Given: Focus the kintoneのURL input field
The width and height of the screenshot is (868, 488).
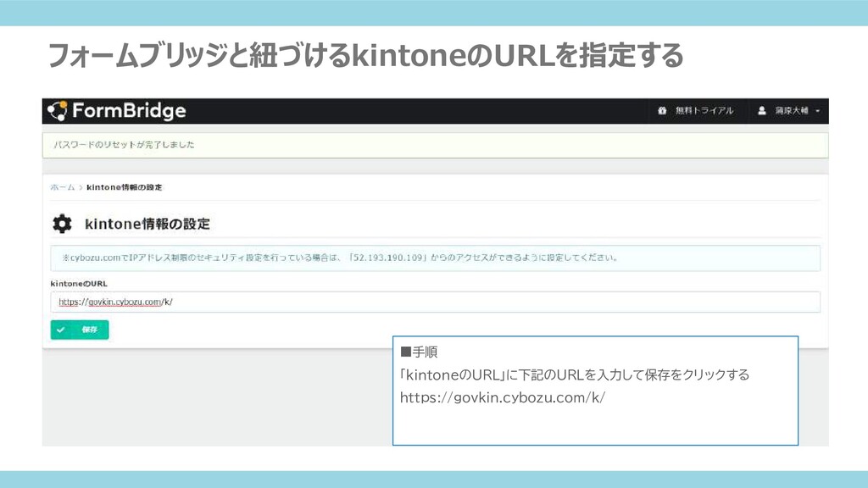Looking at the screenshot, I should point(435,302).
